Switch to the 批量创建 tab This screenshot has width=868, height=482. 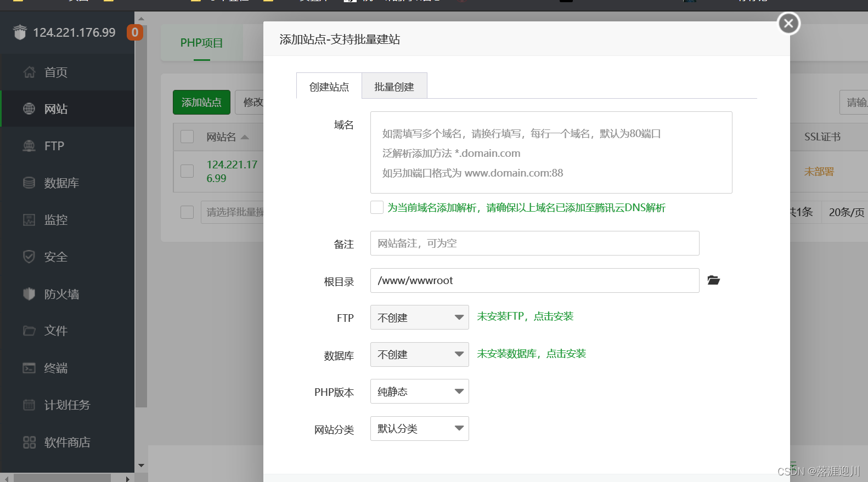coord(394,86)
